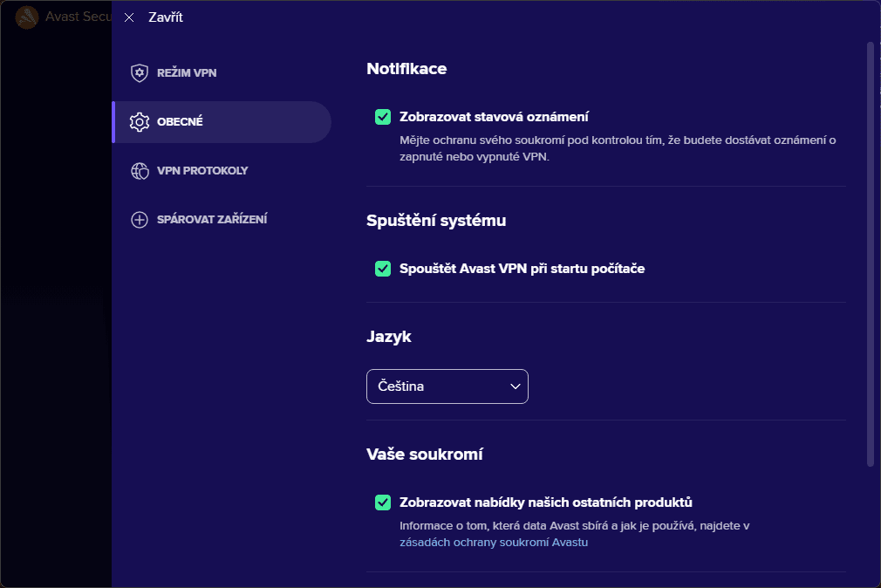Open zásadách ochrany soukromí Avastu link
Screen dimensions: 881x588
(494, 543)
